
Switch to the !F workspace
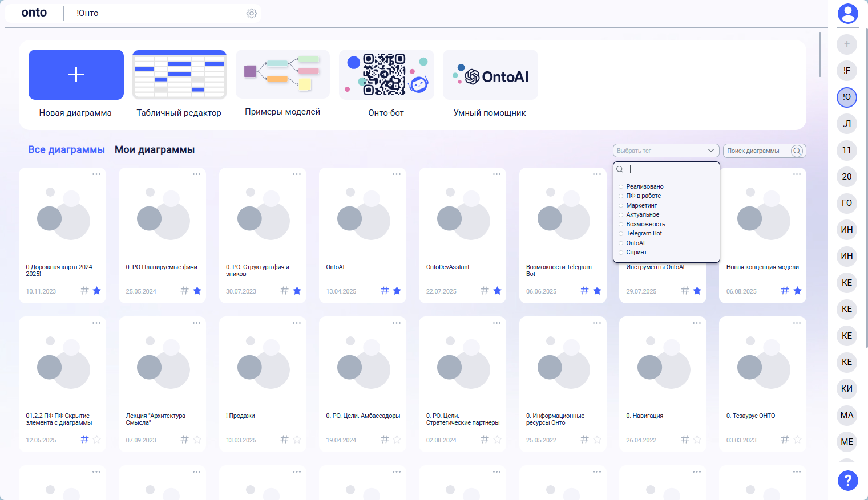847,71
